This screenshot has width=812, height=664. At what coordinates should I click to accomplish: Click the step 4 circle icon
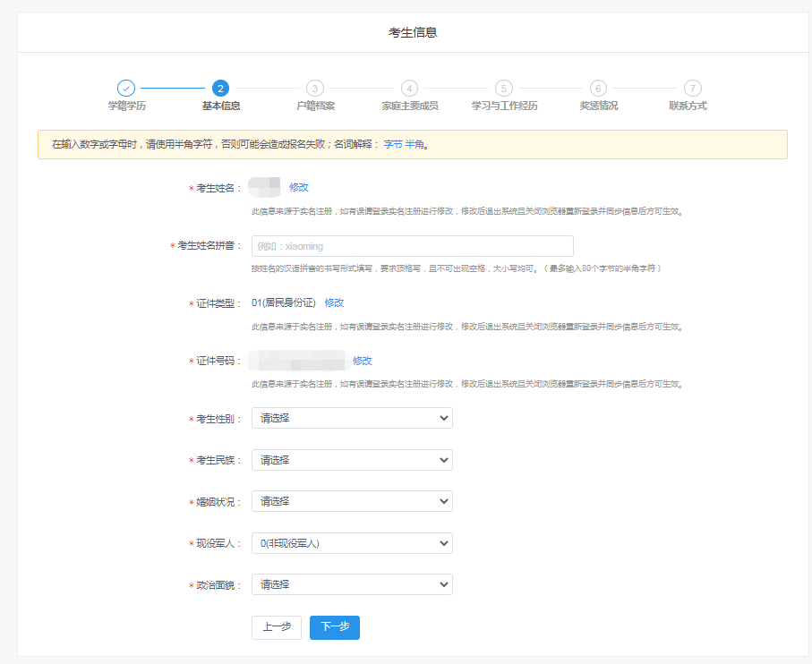click(x=409, y=88)
